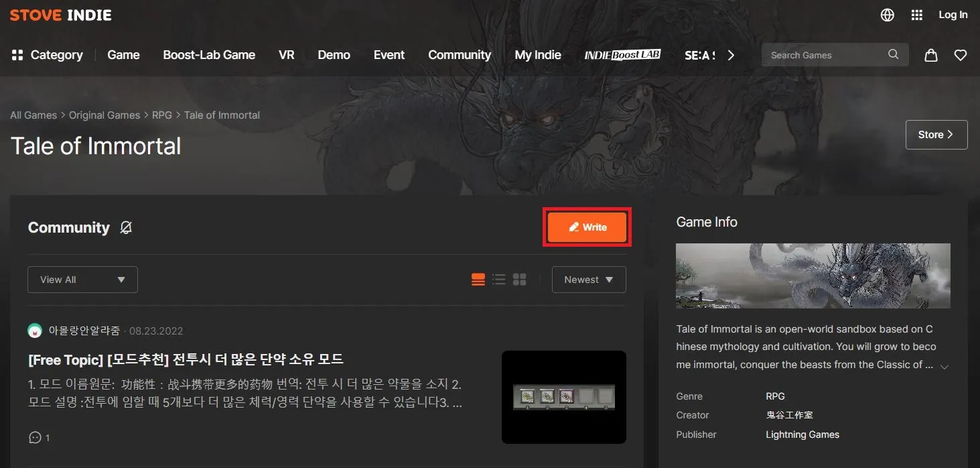980x468 pixels.
Task: Switch to the compact list view icon
Action: [x=499, y=280]
